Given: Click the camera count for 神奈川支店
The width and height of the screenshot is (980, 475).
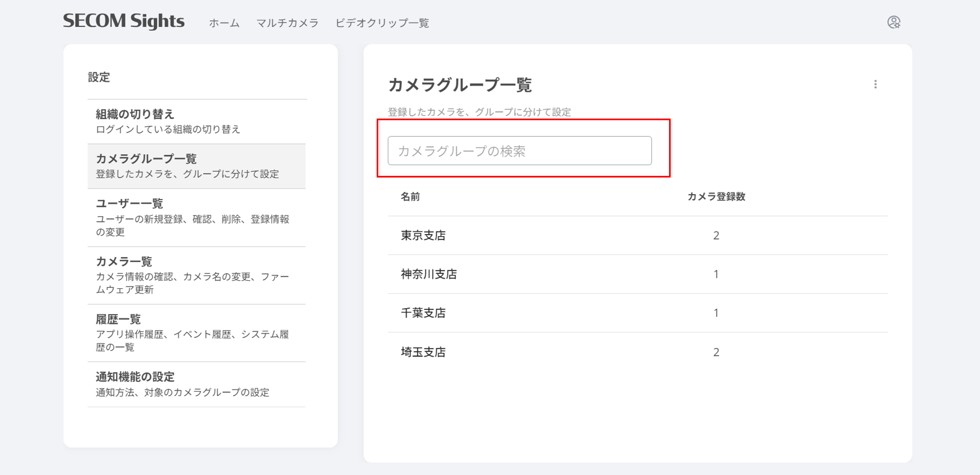Looking at the screenshot, I should 716,274.
